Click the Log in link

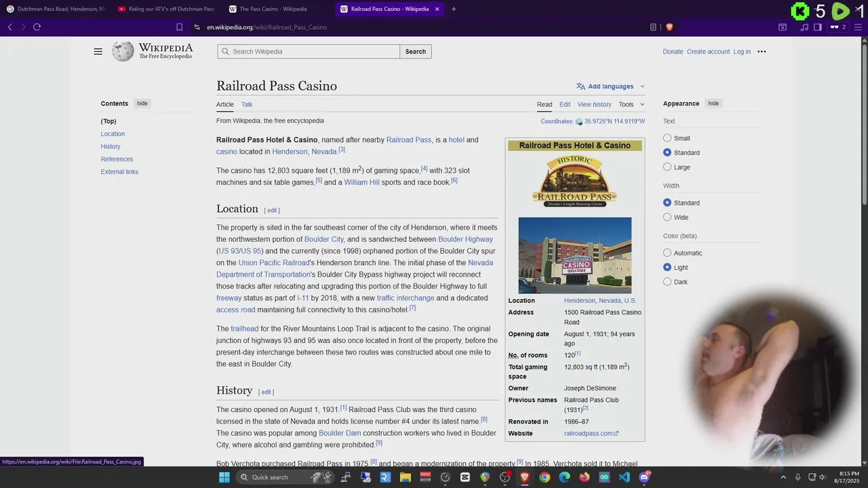[x=742, y=52]
